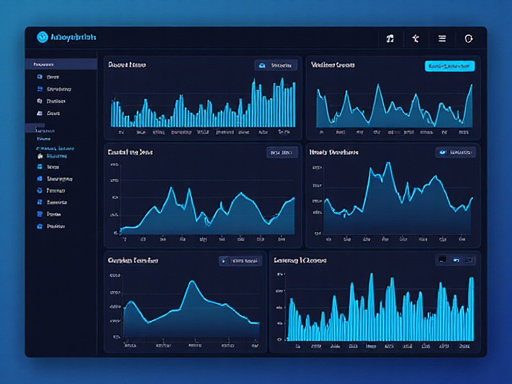Open fifth item of lower sidebar group
Screen dimensions: 512x384
(52, 202)
